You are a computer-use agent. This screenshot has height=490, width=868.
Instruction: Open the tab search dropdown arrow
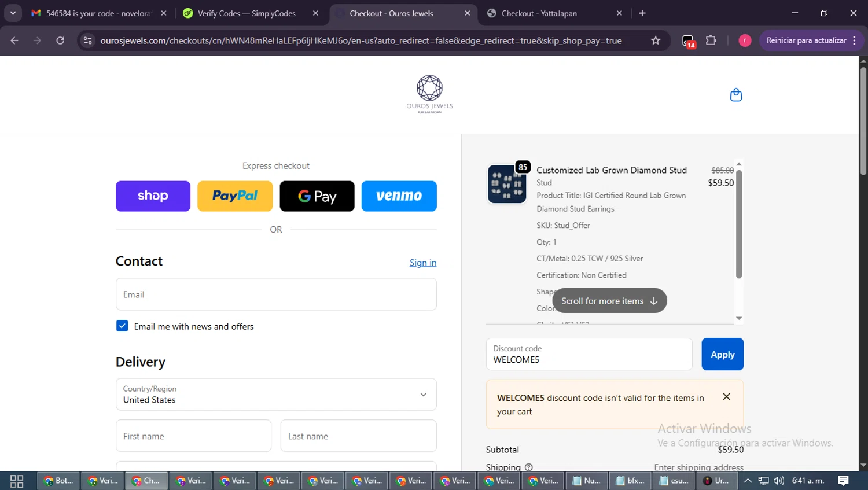coord(13,13)
